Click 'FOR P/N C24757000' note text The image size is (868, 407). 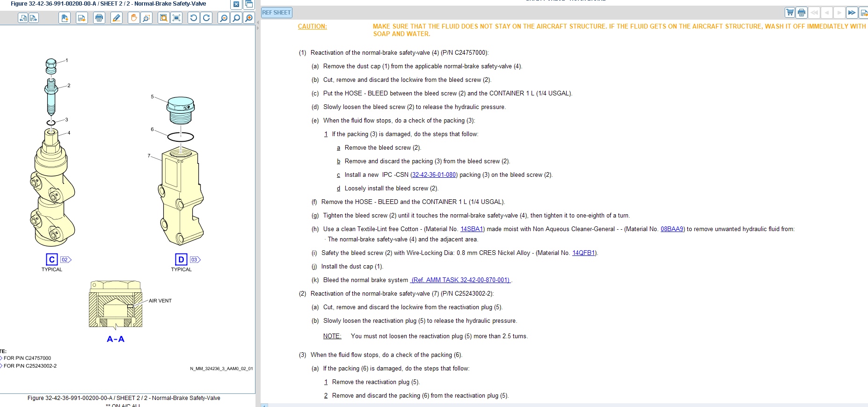click(x=27, y=358)
